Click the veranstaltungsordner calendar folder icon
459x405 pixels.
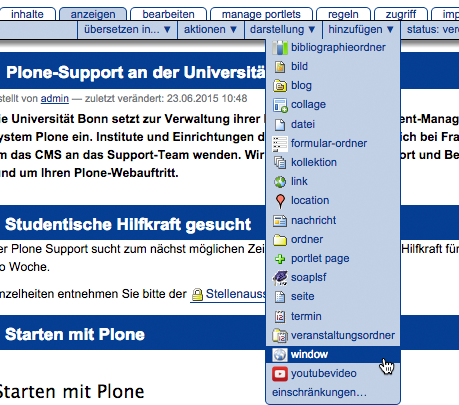click(280, 336)
